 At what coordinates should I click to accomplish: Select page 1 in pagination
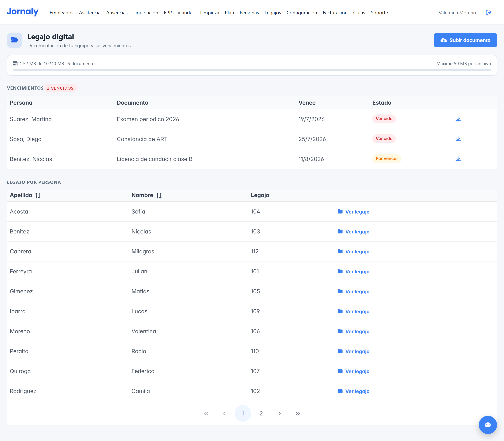[x=243, y=413]
